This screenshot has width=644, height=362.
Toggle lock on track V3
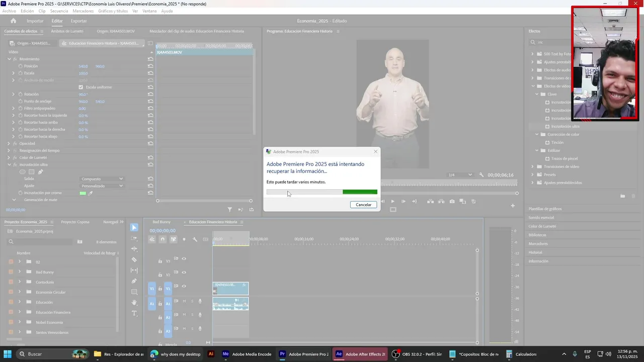click(160, 261)
